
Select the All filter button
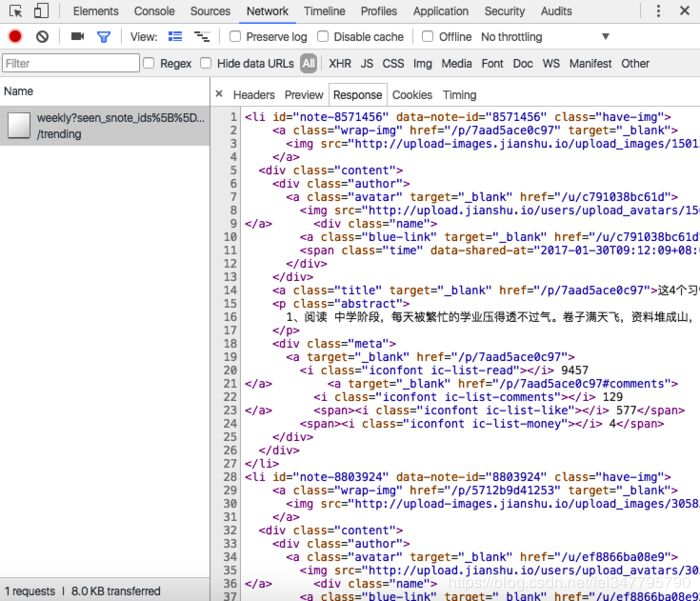(x=308, y=63)
